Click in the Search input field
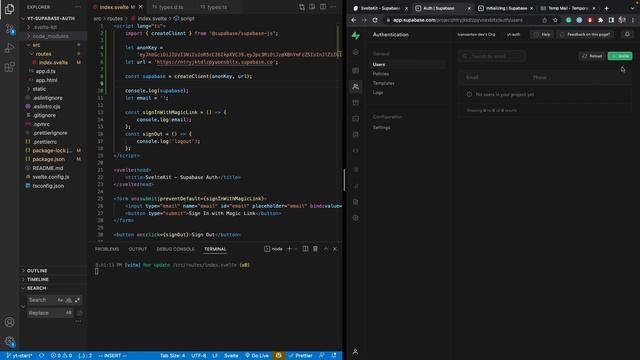The image size is (640, 360). click(42, 300)
